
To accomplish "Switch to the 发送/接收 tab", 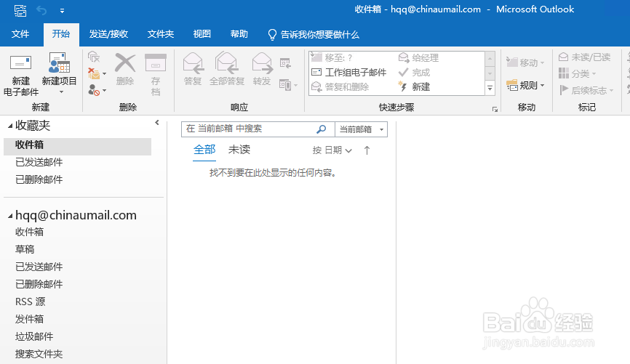I will (x=108, y=34).
